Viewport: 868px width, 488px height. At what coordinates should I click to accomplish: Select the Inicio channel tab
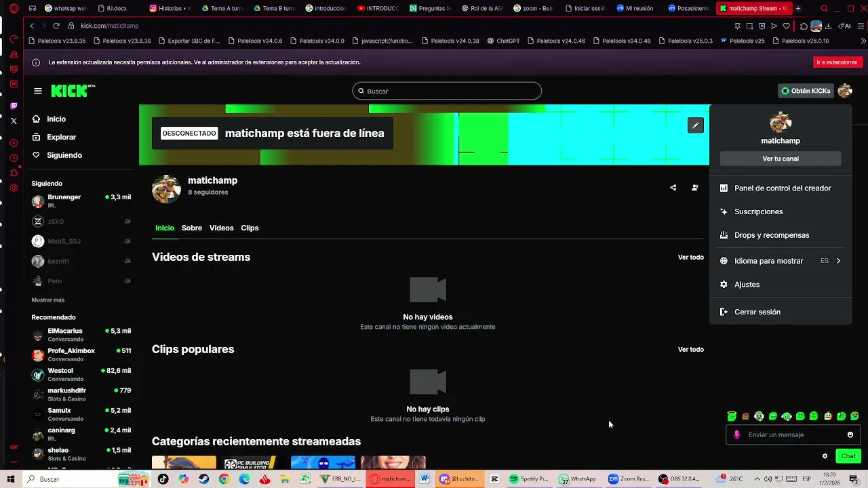pyautogui.click(x=165, y=228)
